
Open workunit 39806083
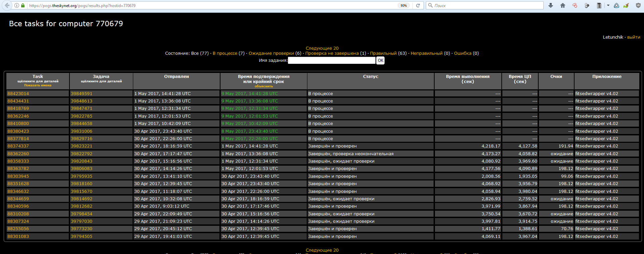82,168
